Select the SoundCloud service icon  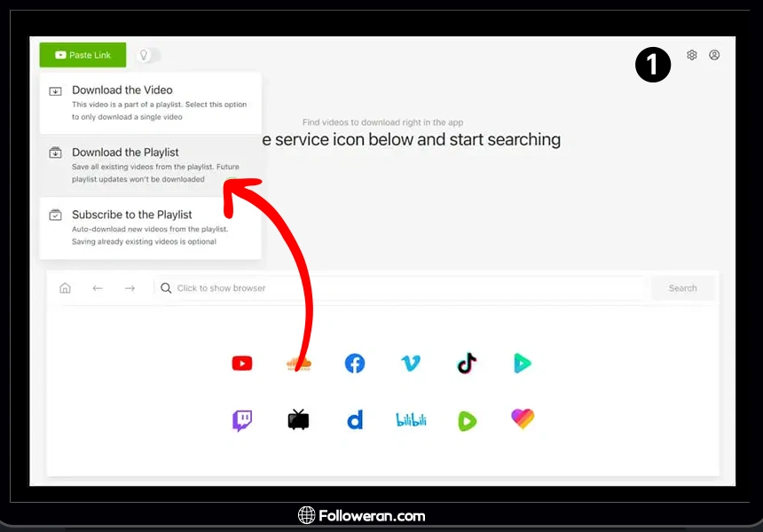coord(298,363)
